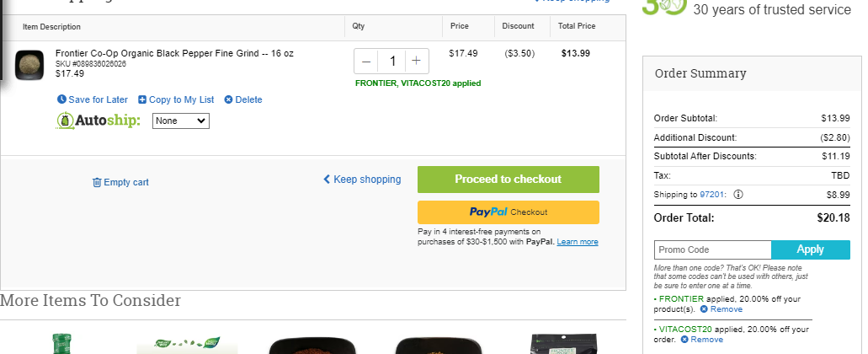
Task: Open the Frontier Black Pepper product title
Action: coord(174,54)
